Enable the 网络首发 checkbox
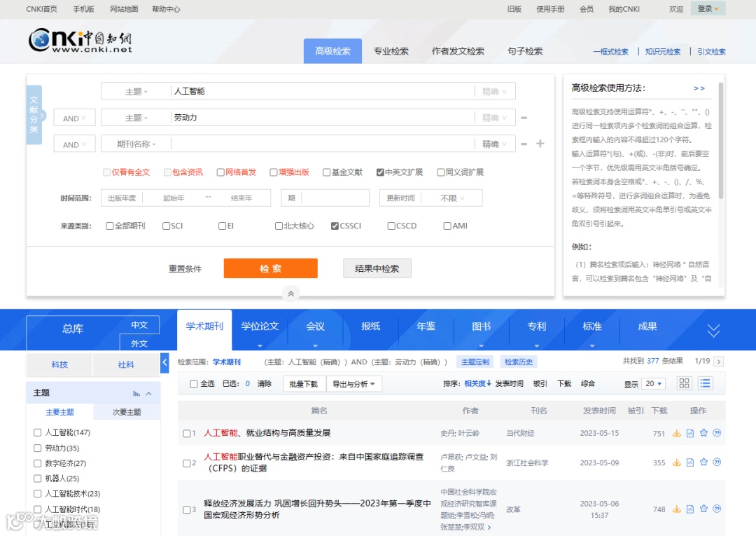This screenshot has height=536, width=756. click(220, 172)
